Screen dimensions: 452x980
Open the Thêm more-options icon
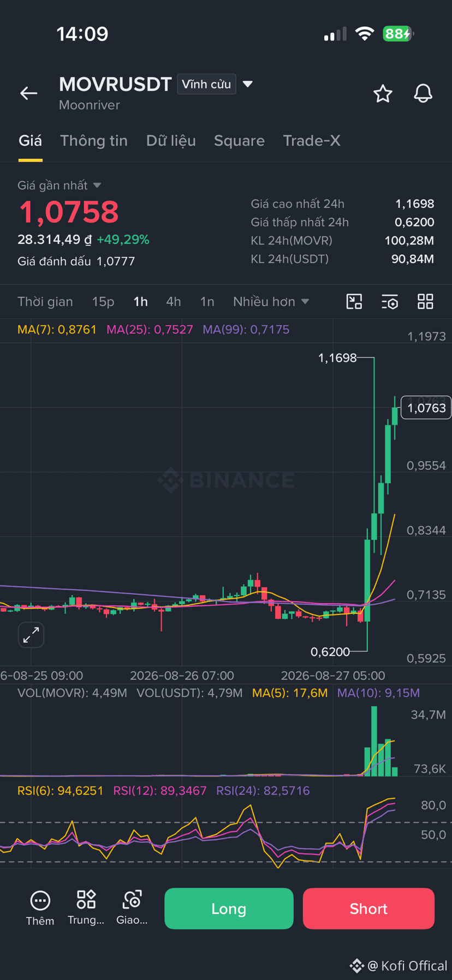(40, 909)
